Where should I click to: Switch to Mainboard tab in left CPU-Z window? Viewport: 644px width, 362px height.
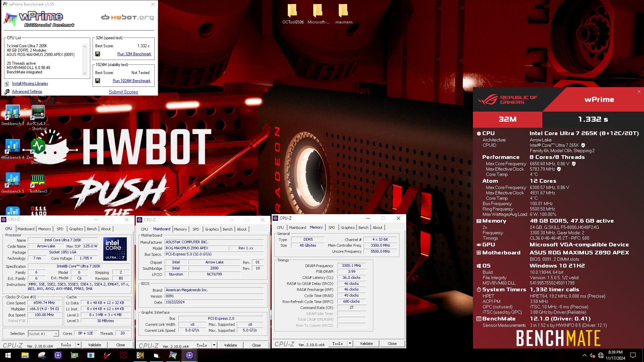pyautogui.click(x=26, y=229)
